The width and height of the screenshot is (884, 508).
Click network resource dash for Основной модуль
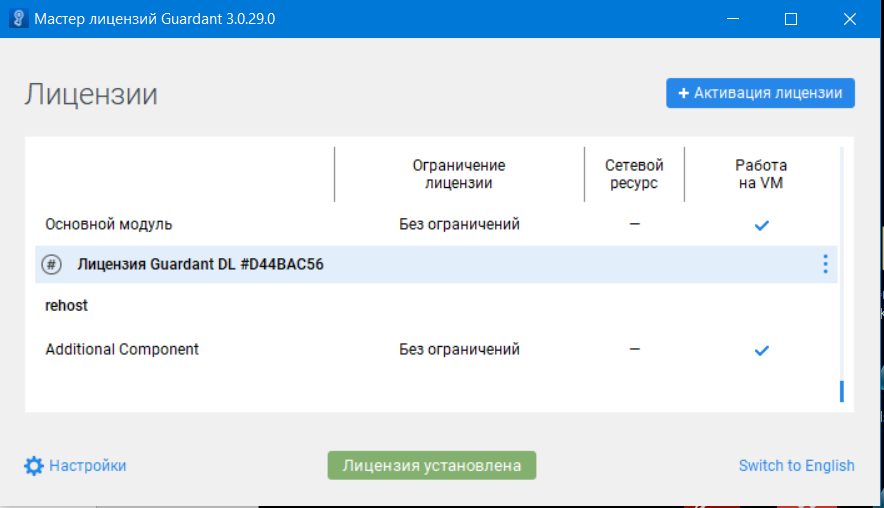click(634, 224)
